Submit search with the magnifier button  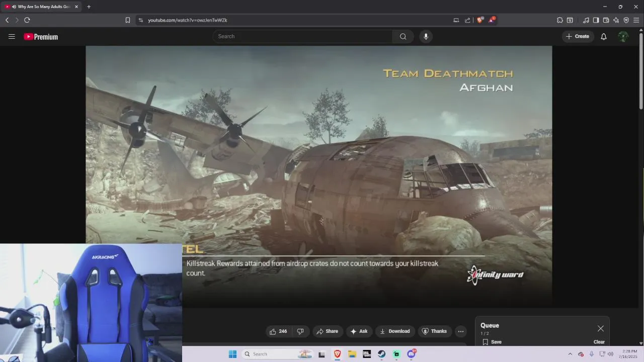(403, 36)
